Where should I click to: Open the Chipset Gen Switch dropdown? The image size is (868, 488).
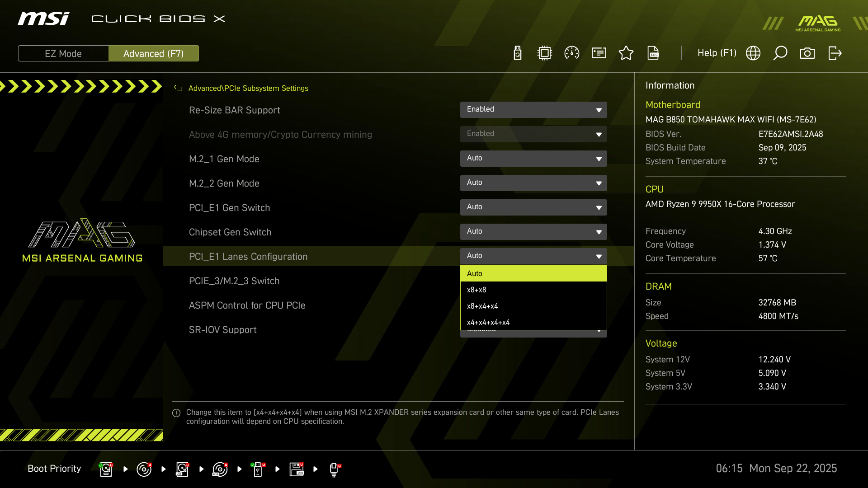point(533,232)
